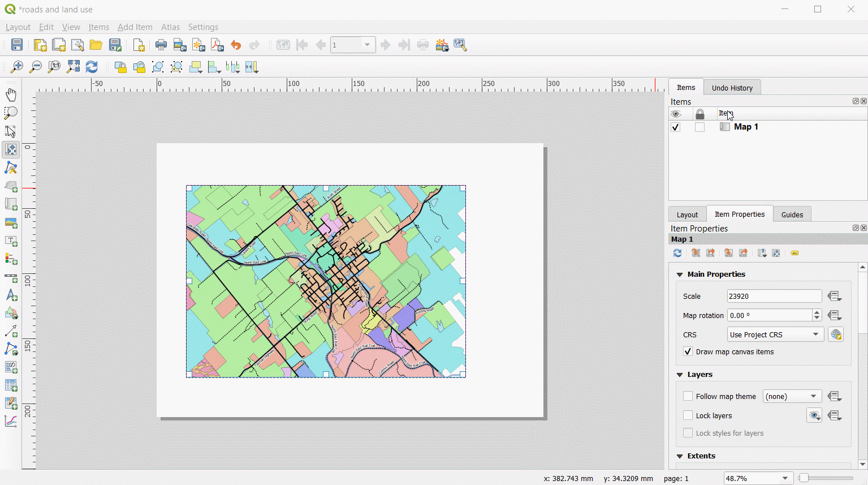Collapse the Extents section
The width and height of the screenshot is (868, 485).
coord(680,456)
